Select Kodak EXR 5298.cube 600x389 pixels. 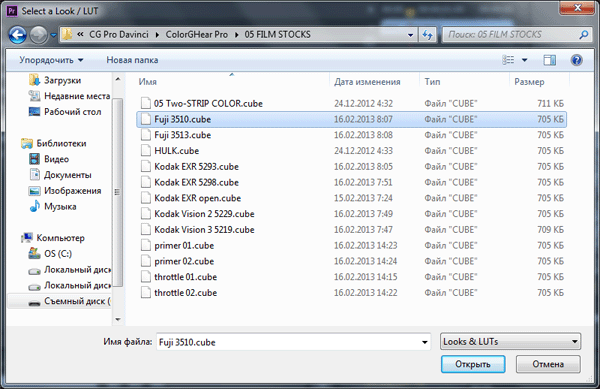tap(352, 182)
